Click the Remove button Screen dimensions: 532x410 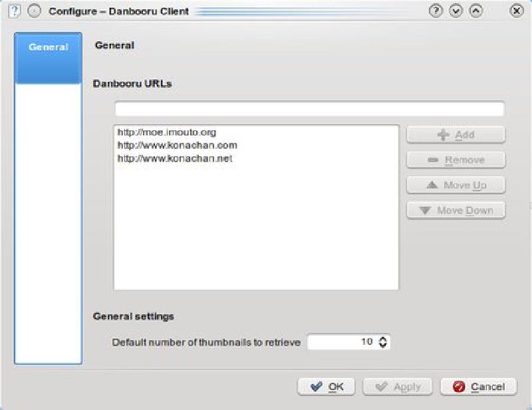click(456, 159)
